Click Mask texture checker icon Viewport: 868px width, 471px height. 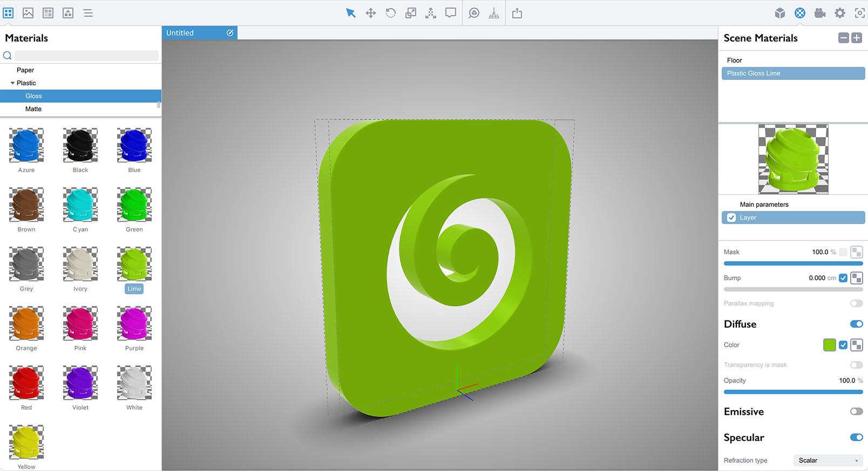point(857,252)
